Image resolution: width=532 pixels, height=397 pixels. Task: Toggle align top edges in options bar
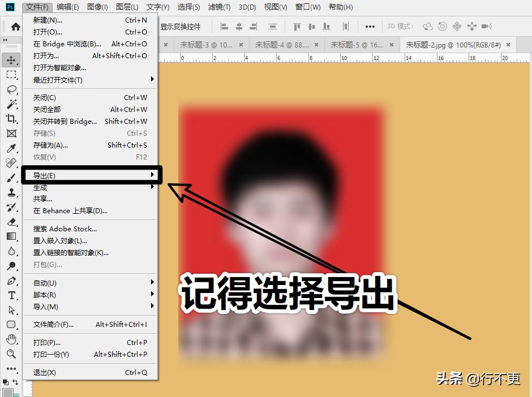(297, 26)
